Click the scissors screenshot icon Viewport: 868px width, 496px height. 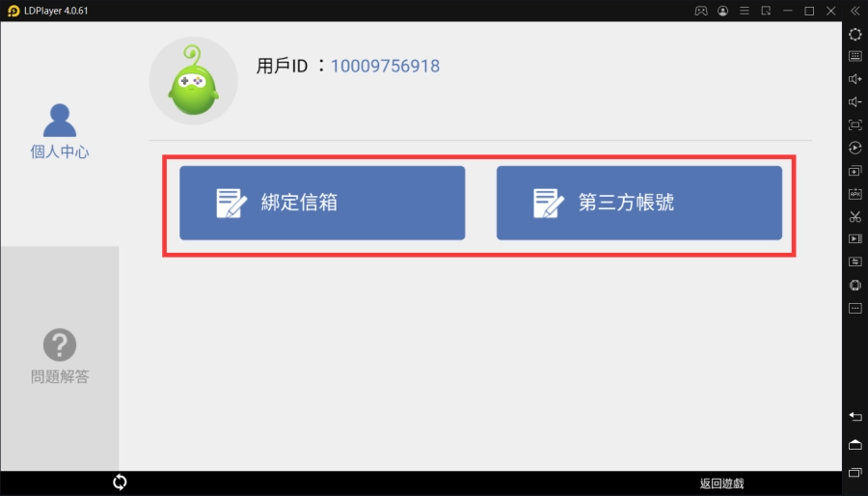pyautogui.click(x=854, y=216)
